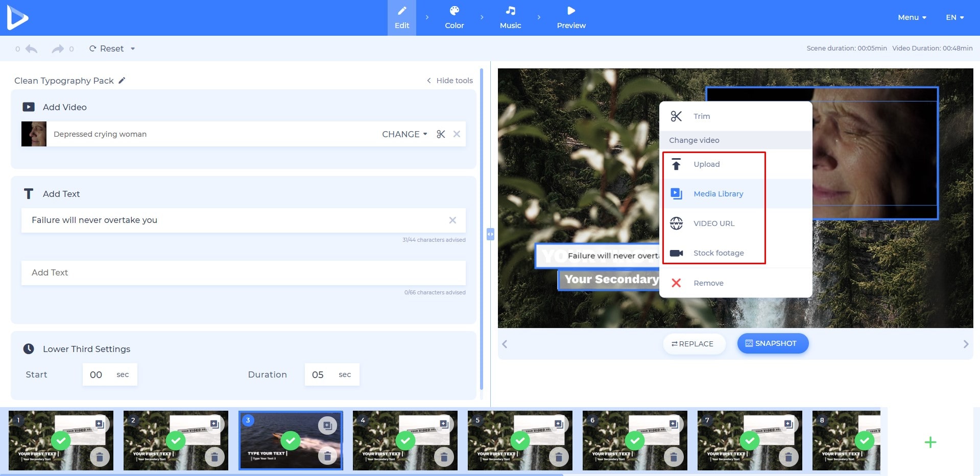The image size is (980, 476).
Task: Toggle the green checkmark on scene 2
Action: (176, 440)
